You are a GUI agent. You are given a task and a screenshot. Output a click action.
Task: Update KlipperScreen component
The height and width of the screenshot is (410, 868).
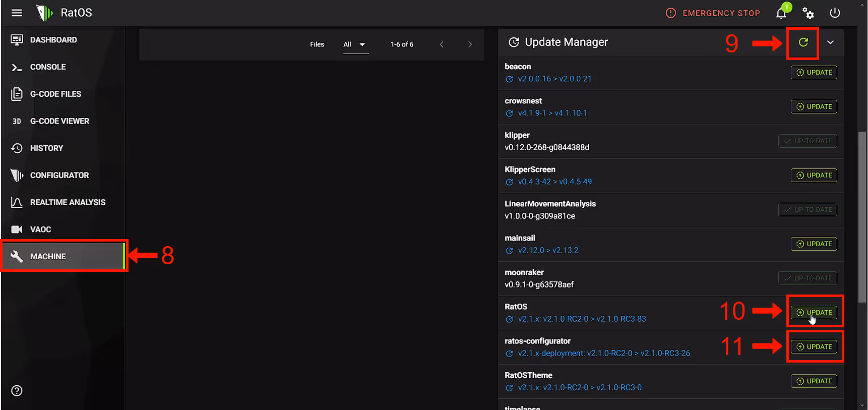pos(814,175)
